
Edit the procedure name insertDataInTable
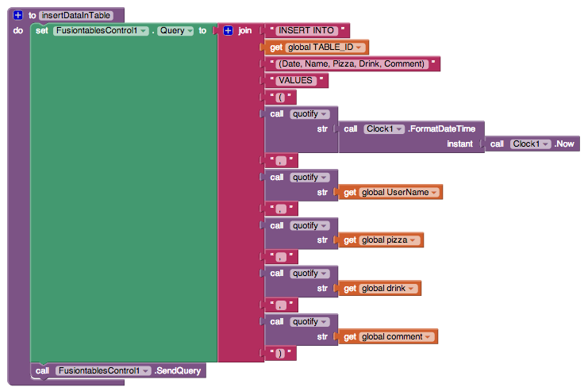pos(76,15)
